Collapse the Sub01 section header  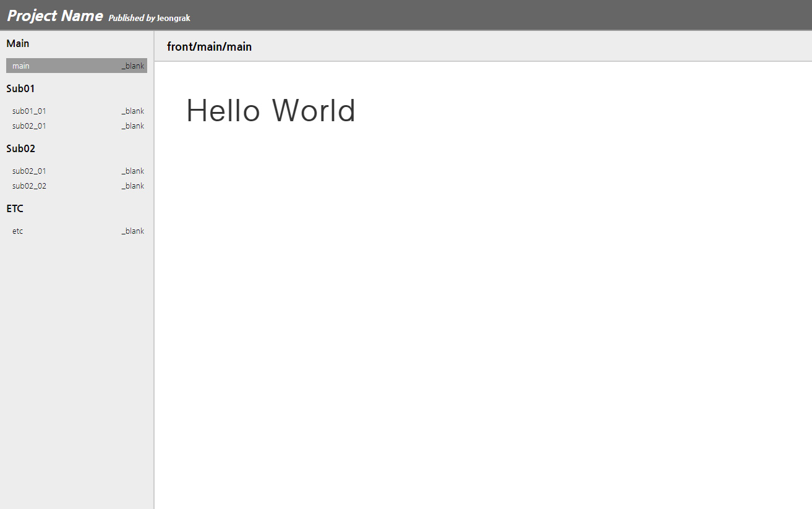click(x=20, y=88)
